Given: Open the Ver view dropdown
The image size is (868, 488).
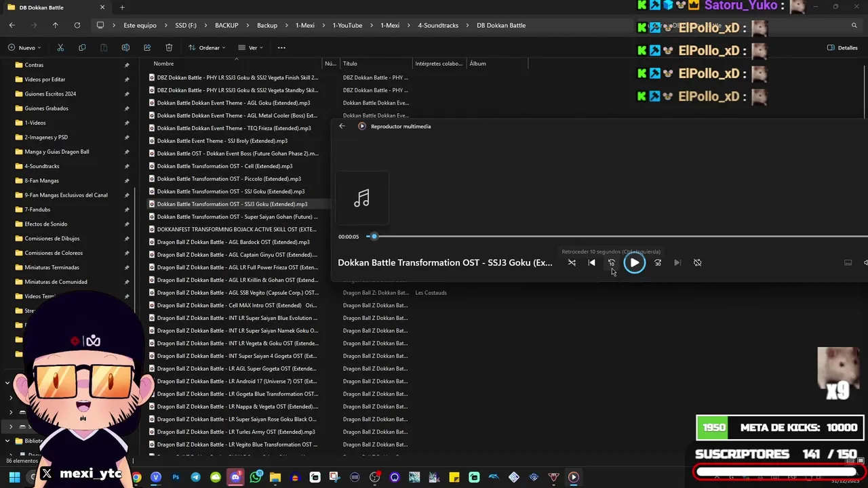Looking at the screenshot, I should [250, 47].
